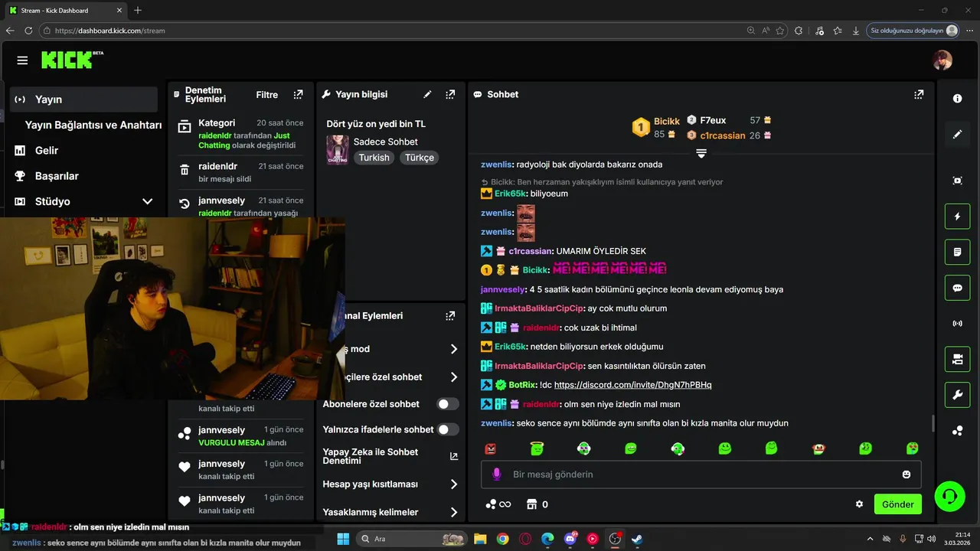
Task: Open a new browser tab
Action: (x=138, y=10)
